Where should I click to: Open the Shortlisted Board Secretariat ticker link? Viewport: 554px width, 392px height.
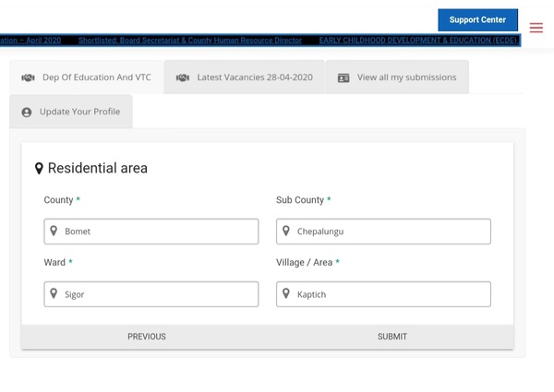pyautogui.click(x=190, y=41)
